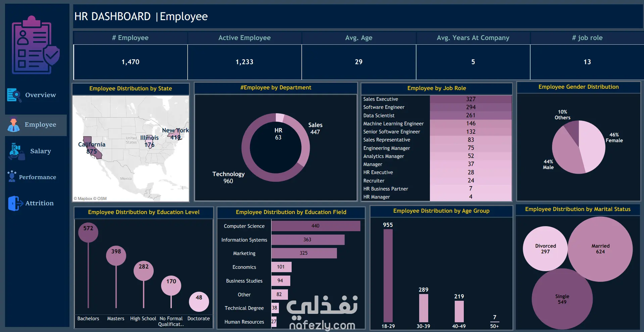Click the Computer Science 440 bar
Screen dimensions: 644x332
click(316, 226)
